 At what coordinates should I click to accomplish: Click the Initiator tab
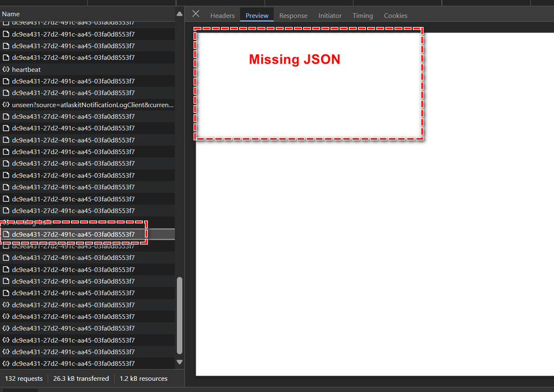[329, 16]
